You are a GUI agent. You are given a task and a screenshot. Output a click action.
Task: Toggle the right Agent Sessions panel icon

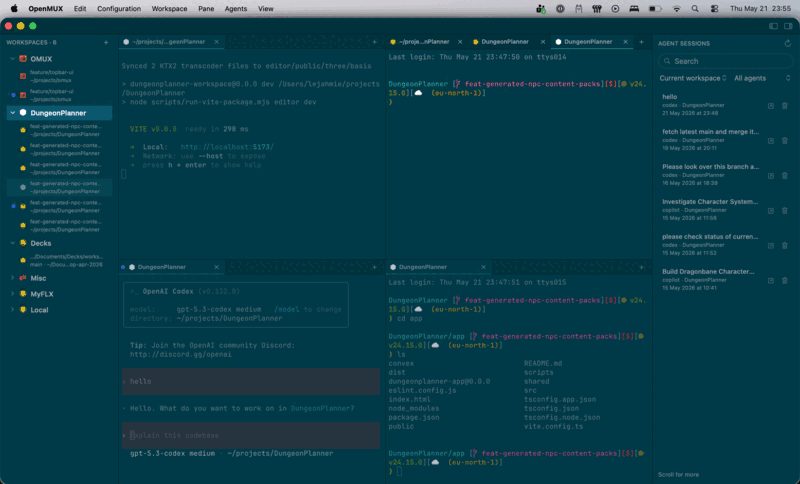pyautogui.click(x=788, y=26)
